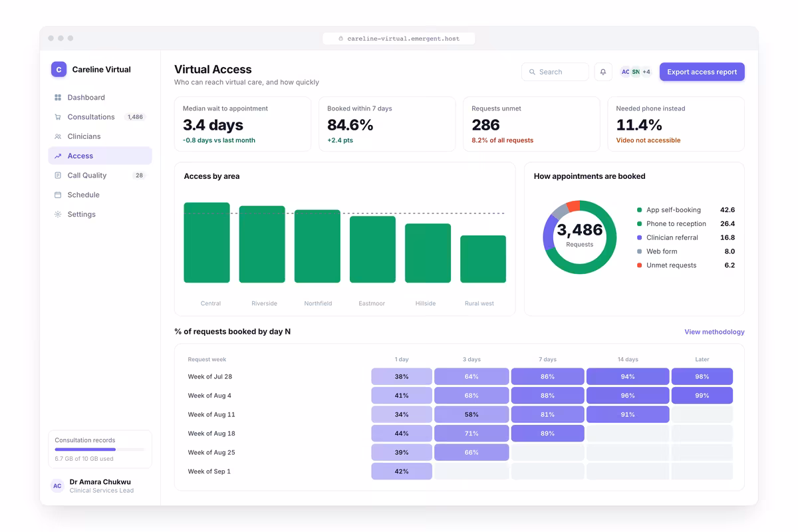Click the 99% cell for Aug 4

point(702,396)
